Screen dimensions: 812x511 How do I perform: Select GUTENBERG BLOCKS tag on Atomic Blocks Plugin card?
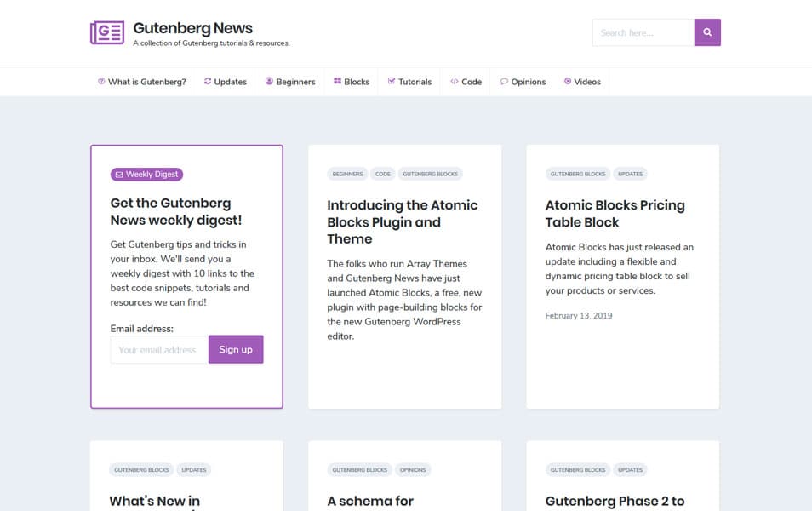(x=431, y=174)
